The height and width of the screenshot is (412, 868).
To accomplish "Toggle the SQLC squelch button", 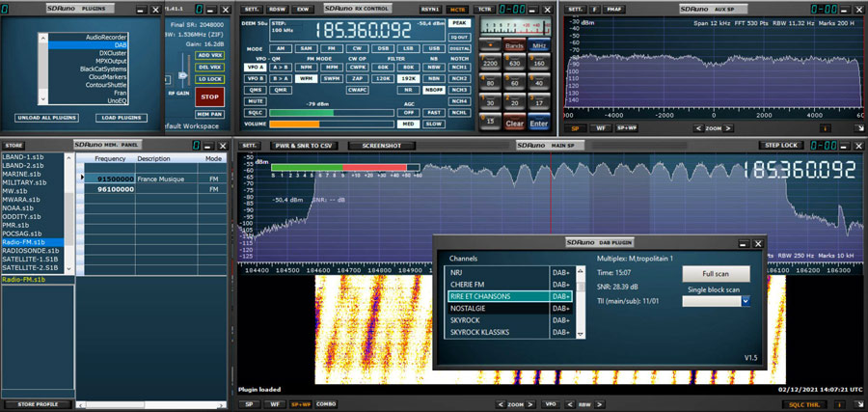I will pyautogui.click(x=256, y=113).
